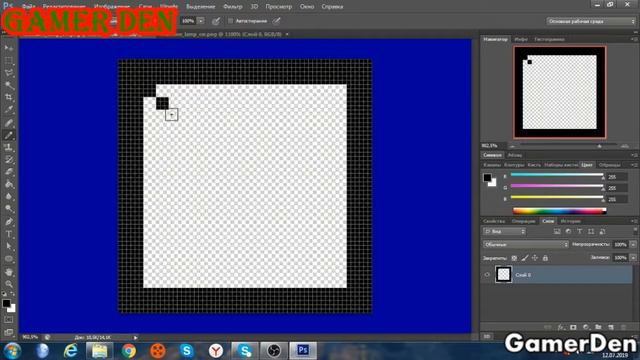Click the Слой 0 layer thumbnail
The width and height of the screenshot is (640, 360).
(x=503, y=274)
